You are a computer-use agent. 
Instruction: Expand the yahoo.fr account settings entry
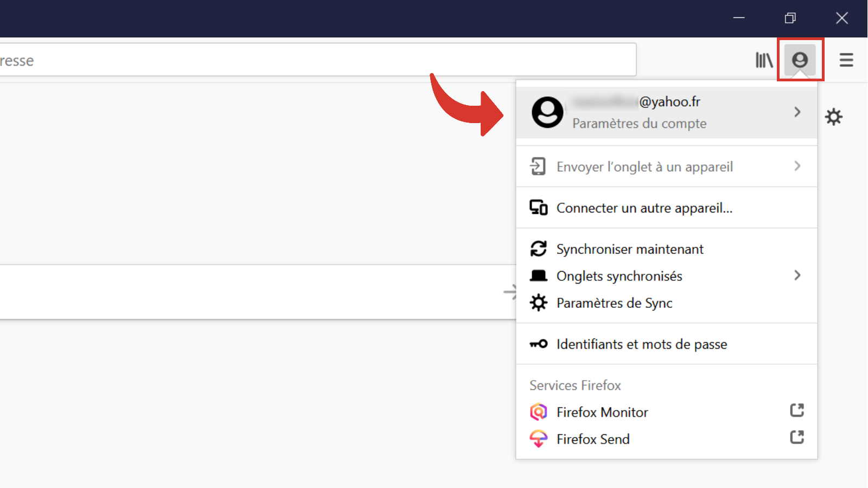[797, 112]
